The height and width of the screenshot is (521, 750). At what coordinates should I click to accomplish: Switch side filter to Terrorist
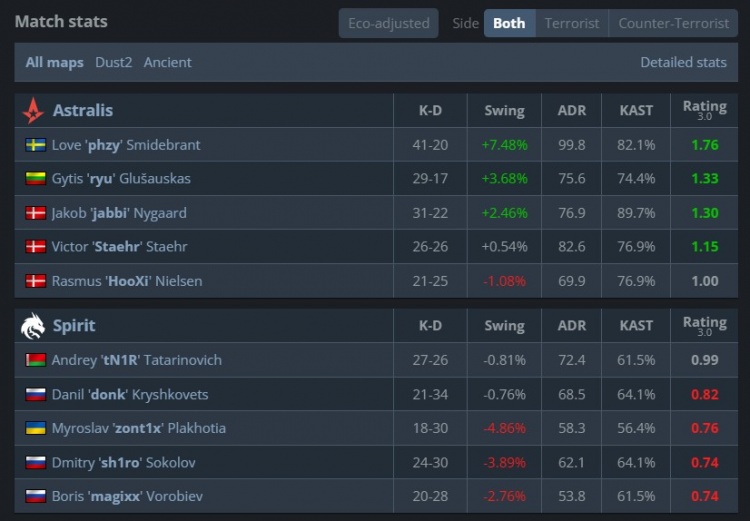(x=572, y=23)
